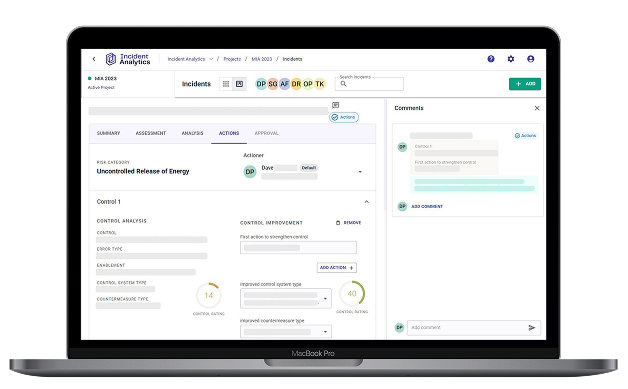Click the control rating gauge showing 40
628x389 pixels.
click(x=352, y=294)
